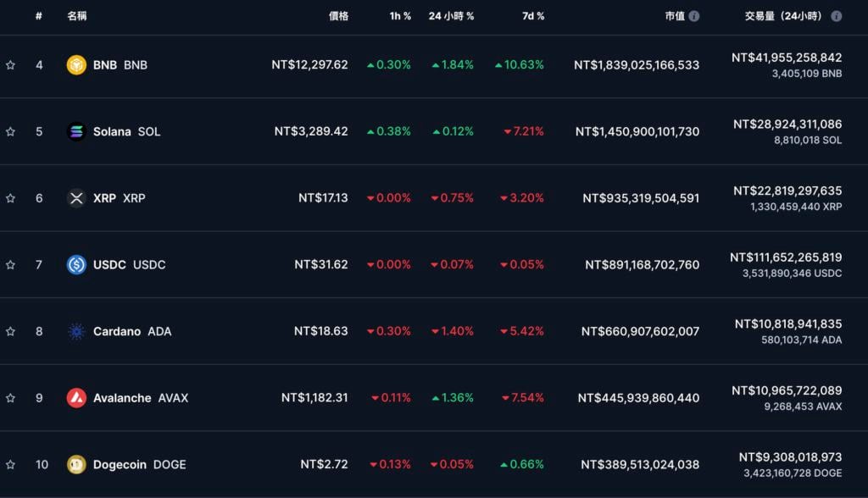Viewport: 868px width, 498px height.
Task: Click info icon beside 交易量(24小時) header
Action: click(837, 16)
